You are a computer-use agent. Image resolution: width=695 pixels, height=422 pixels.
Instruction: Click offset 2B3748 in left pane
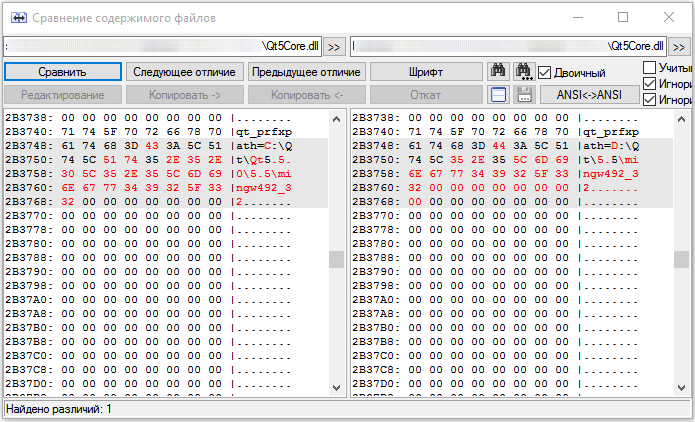(x=29, y=145)
